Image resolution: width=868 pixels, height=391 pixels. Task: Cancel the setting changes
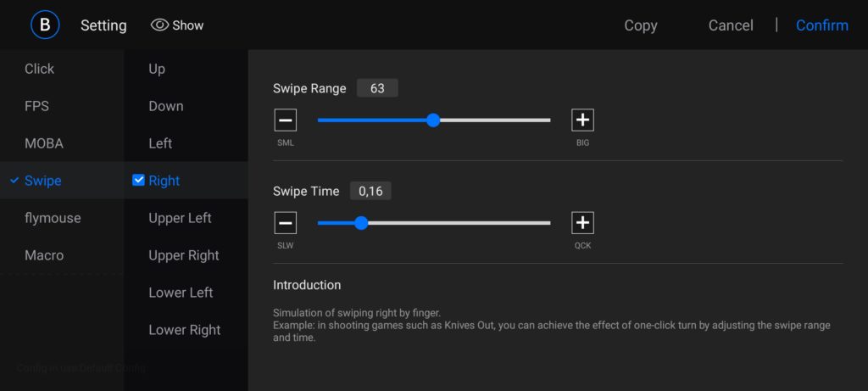tap(731, 25)
